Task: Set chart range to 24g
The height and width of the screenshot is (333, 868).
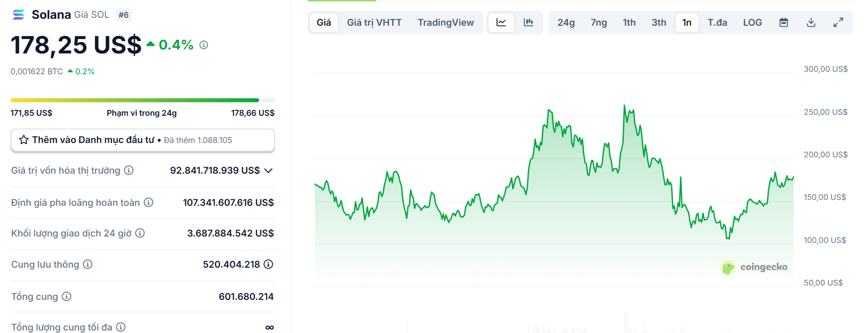Action: pyautogui.click(x=566, y=22)
